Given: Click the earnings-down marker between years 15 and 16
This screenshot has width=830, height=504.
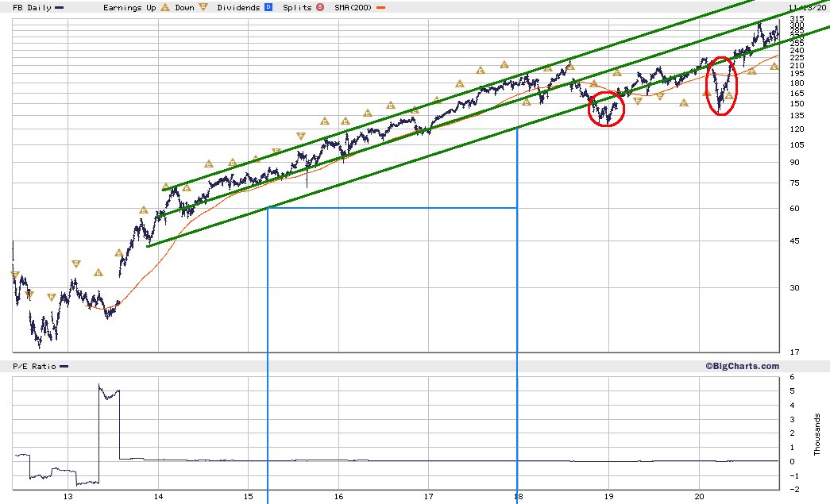Looking at the screenshot, I should click(301, 136).
